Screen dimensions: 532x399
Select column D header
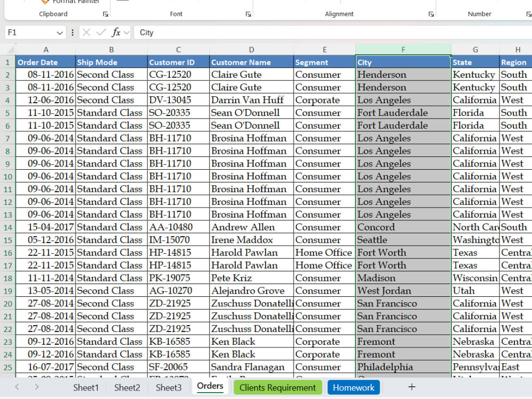click(x=252, y=49)
